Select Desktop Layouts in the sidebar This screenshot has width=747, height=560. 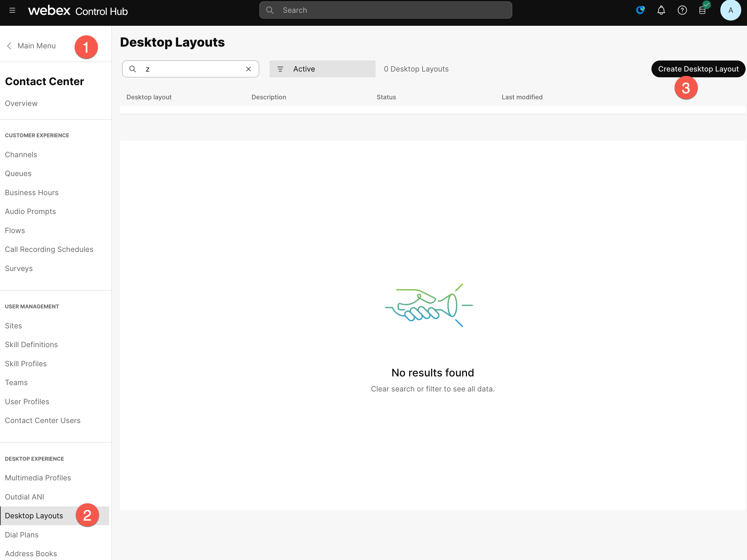coord(34,515)
